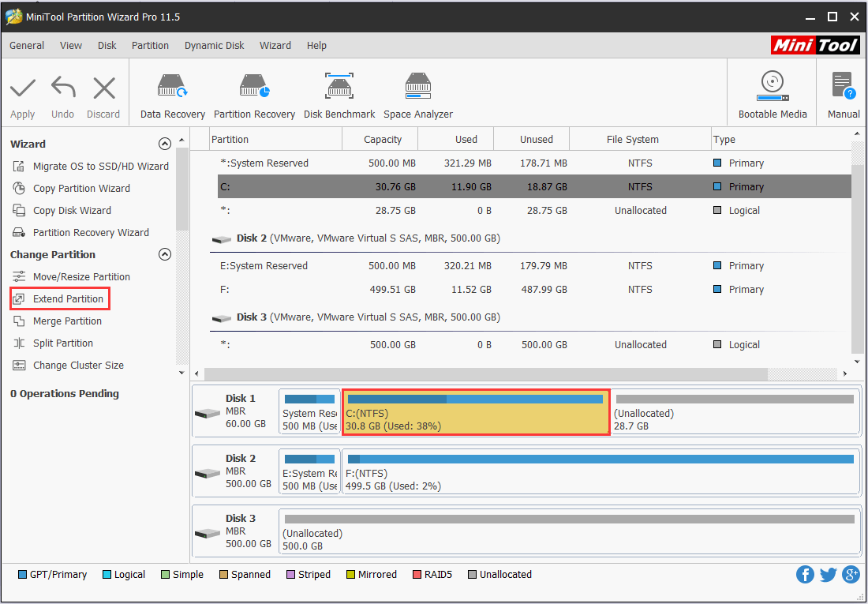The image size is (868, 604).
Task: Collapse the Change Partition section
Action: (165, 254)
